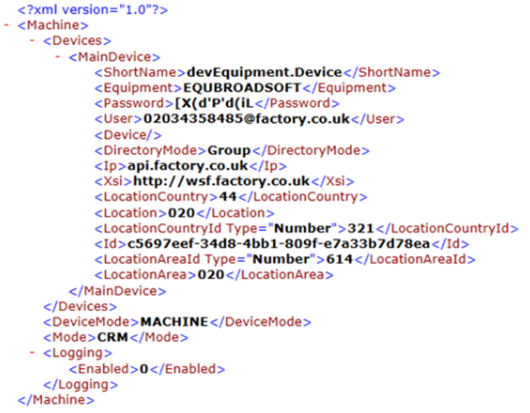Click the DeviceMode value MACHINE
This screenshot has height=413, width=530.
point(174,322)
